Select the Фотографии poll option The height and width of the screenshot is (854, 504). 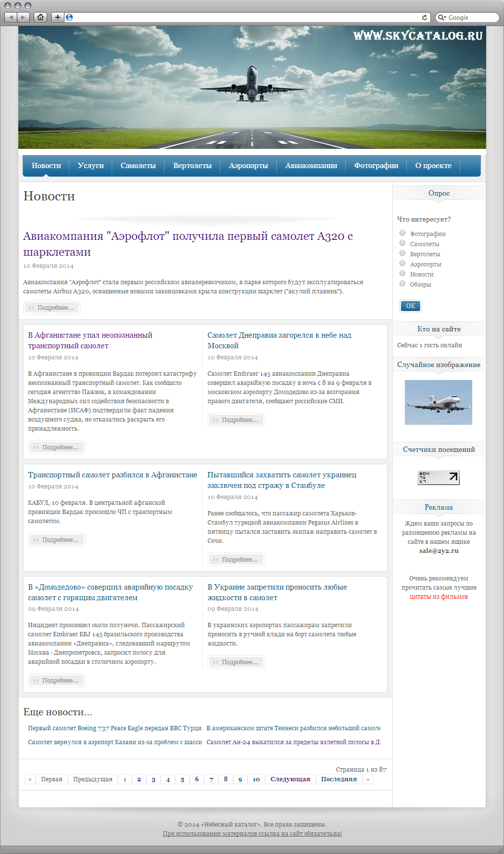[402, 233]
